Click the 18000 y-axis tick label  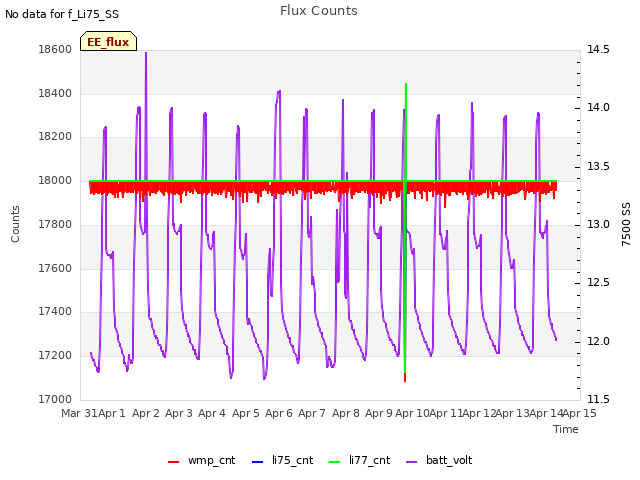pos(55,180)
